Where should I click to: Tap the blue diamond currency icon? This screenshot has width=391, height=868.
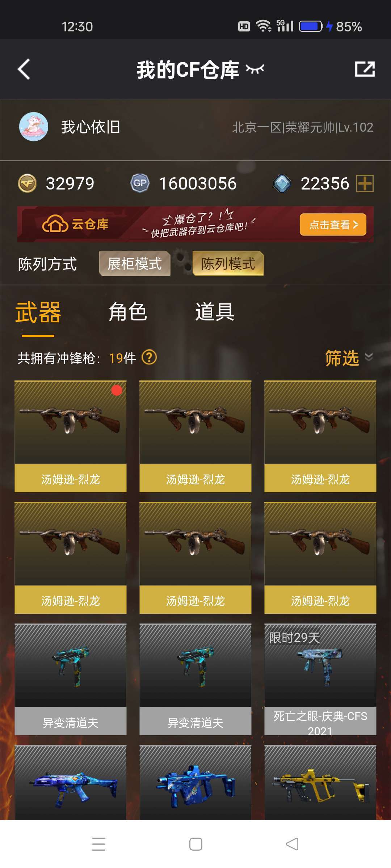pyautogui.click(x=282, y=183)
